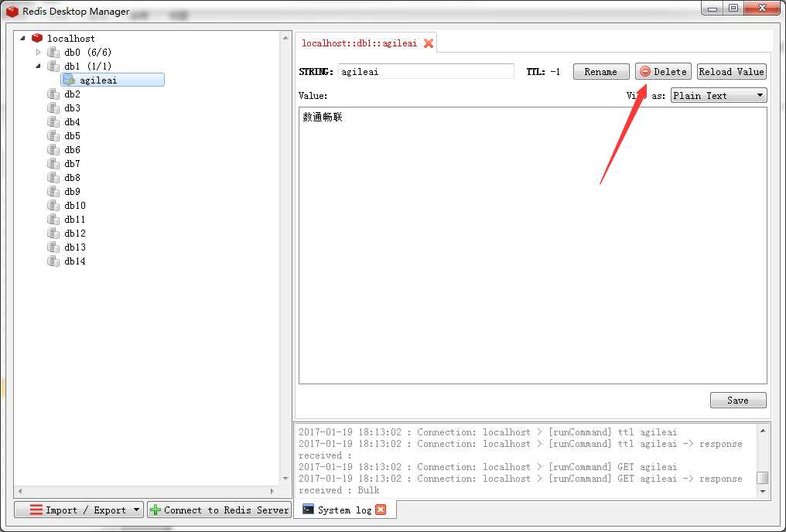786x532 pixels.
Task: Collapse the db1 database node
Action: [x=39, y=66]
